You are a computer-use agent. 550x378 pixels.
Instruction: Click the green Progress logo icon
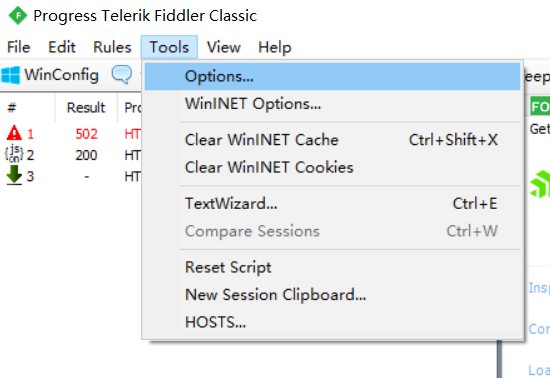click(x=540, y=184)
